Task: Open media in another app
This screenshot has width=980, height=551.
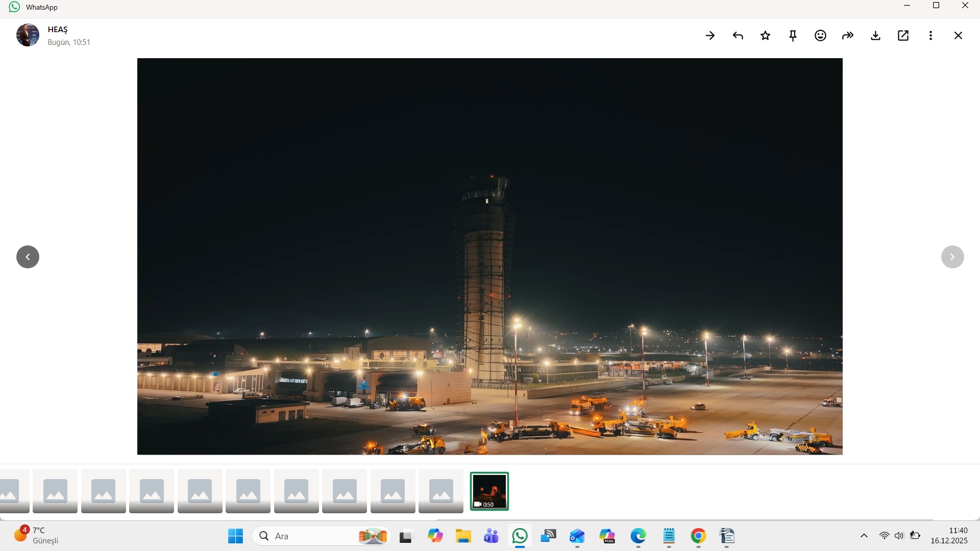Action: point(903,36)
